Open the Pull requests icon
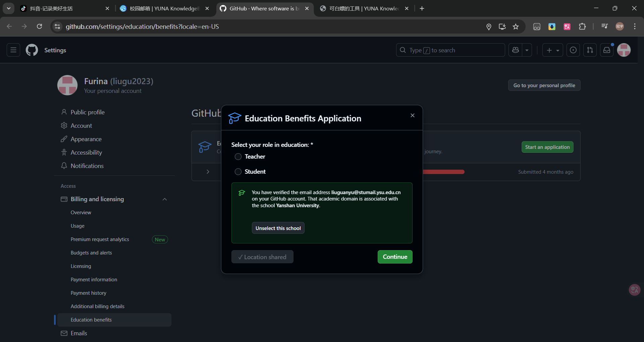This screenshot has height=342, width=644. [590, 50]
